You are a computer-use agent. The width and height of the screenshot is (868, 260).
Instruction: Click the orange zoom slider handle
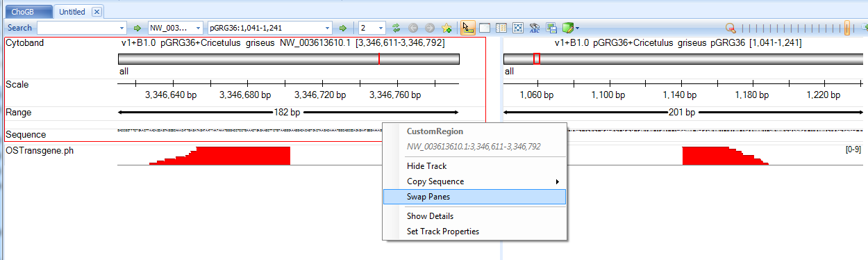click(846, 28)
